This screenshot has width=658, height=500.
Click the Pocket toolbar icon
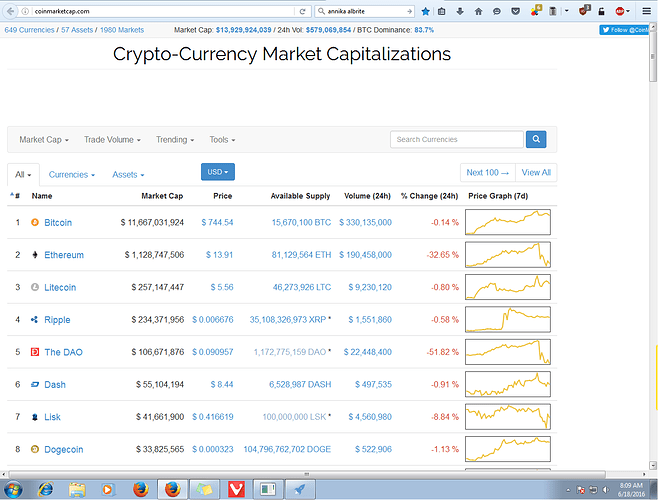(515, 11)
